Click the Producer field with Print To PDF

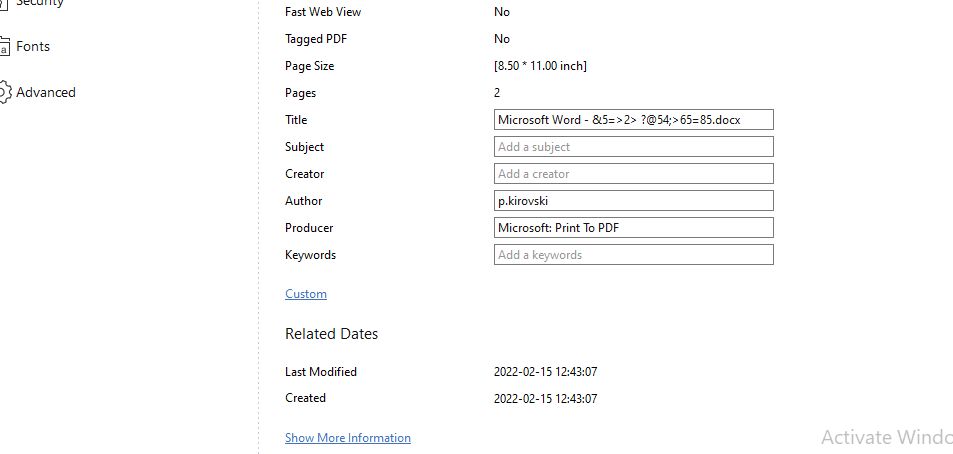coord(633,228)
